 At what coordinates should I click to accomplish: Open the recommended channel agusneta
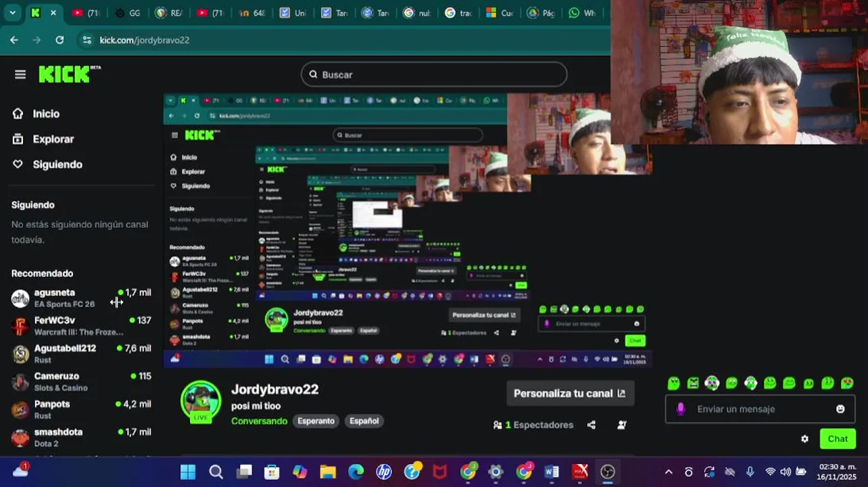tap(81, 298)
